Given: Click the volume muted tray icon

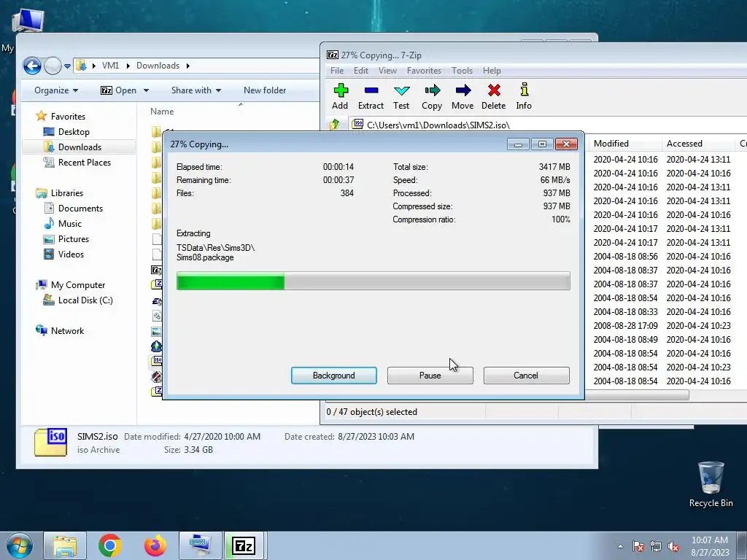Looking at the screenshot, I should point(673,547).
